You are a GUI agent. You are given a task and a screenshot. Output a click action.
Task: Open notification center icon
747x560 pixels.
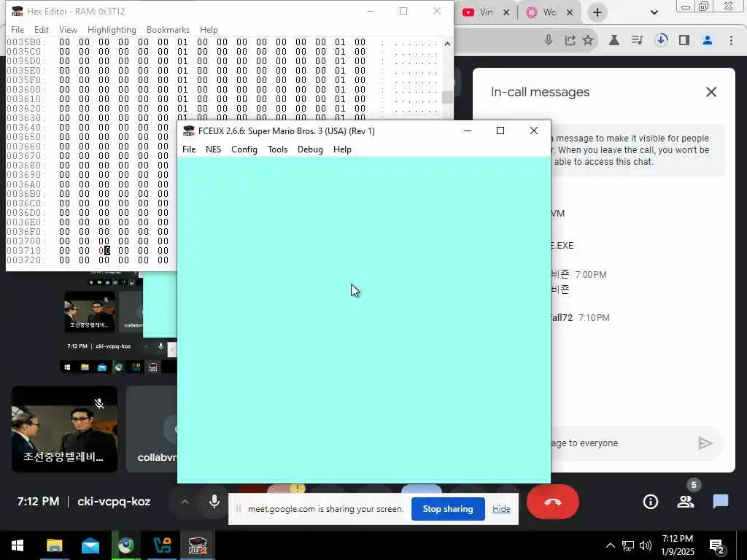point(717,546)
